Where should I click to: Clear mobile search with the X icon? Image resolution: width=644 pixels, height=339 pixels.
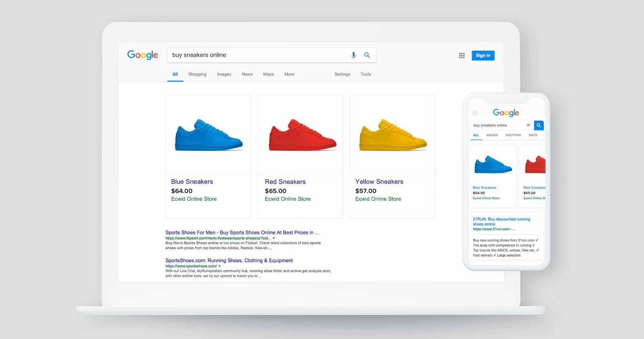[x=528, y=125]
